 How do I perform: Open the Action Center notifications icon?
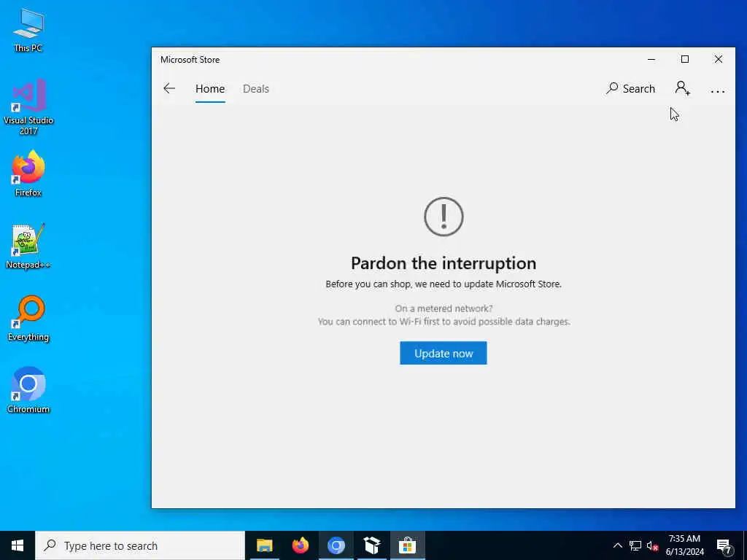coord(724,547)
